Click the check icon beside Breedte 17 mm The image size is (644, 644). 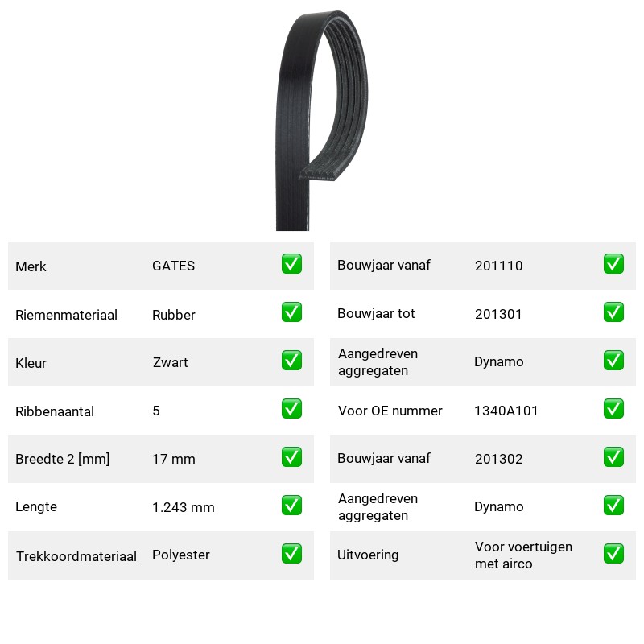(x=291, y=457)
